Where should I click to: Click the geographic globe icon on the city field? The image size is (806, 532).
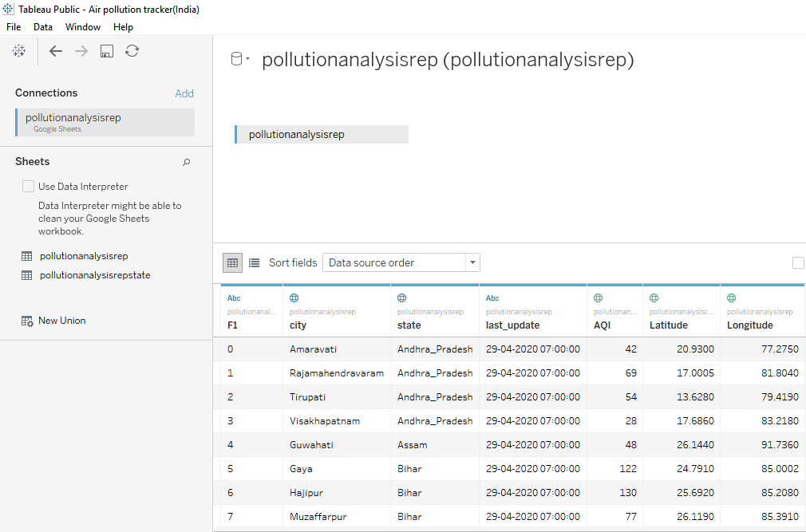coord(294,298)
